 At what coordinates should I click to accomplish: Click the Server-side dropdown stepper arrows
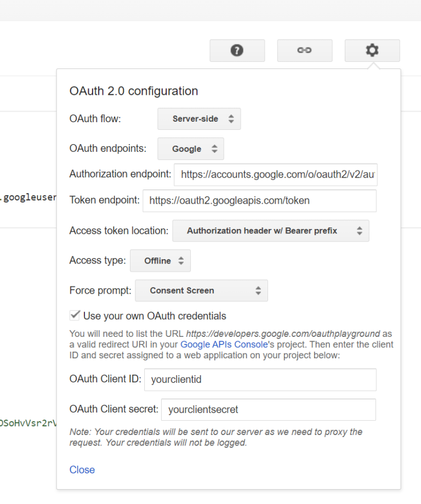pyautogui.click(x=232, y=119)
